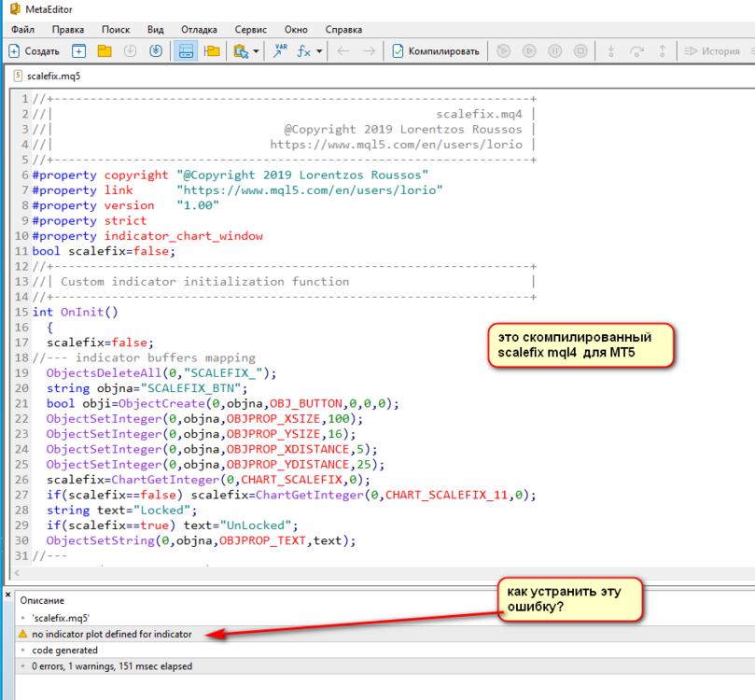
Task: Toggle the Toolbox panel icon
Action: click(x=186, y=51)
